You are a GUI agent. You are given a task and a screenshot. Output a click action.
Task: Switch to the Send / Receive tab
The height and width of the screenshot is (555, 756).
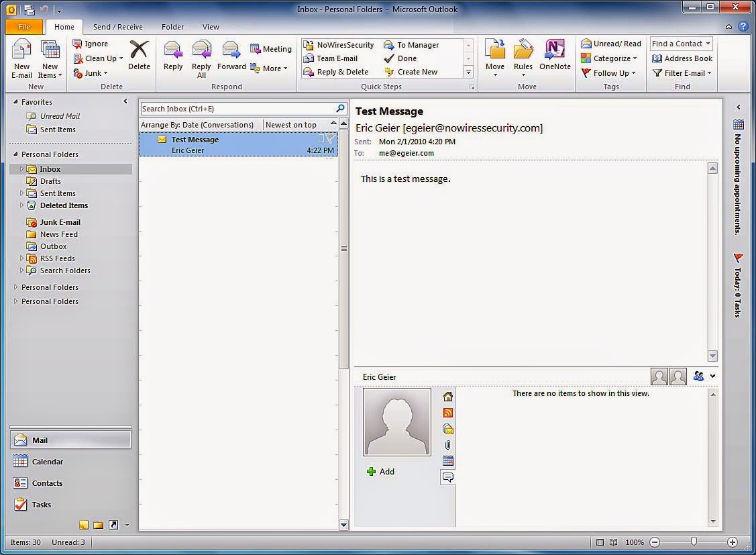(117, 27)
